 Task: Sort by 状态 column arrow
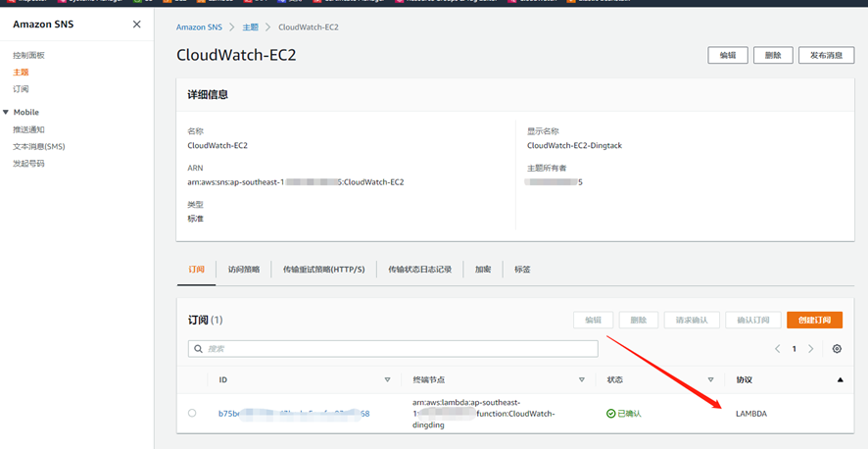710,379
